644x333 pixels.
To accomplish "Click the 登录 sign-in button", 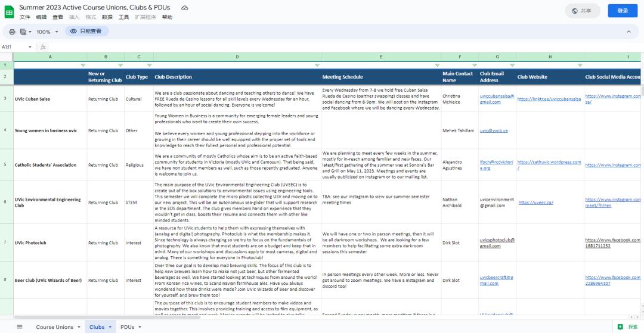I will tap(623, 11).
